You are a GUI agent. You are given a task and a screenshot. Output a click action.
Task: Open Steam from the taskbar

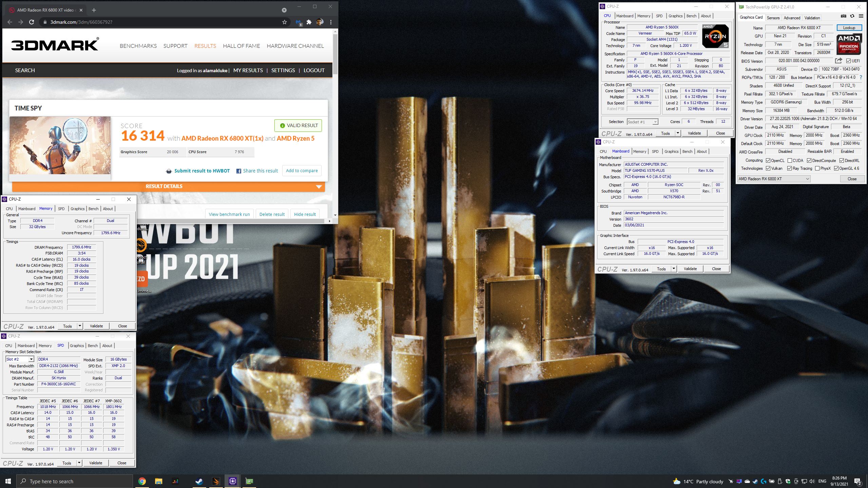pos(199,481)
